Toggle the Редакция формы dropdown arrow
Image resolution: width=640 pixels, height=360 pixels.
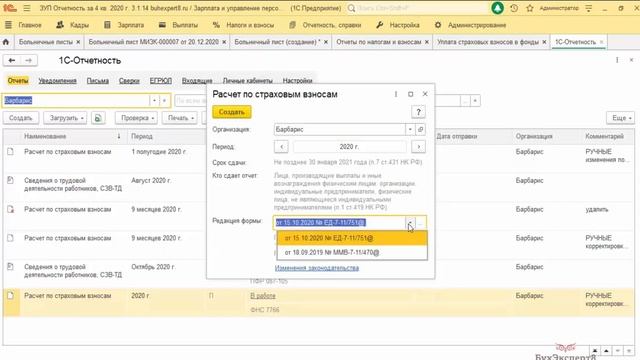click(x=410, y=222)
